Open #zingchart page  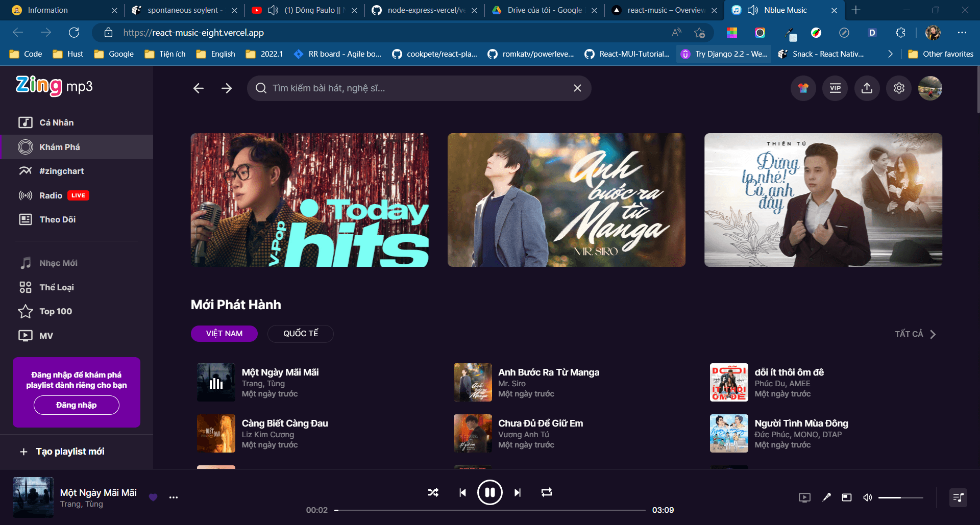(77, 171)
